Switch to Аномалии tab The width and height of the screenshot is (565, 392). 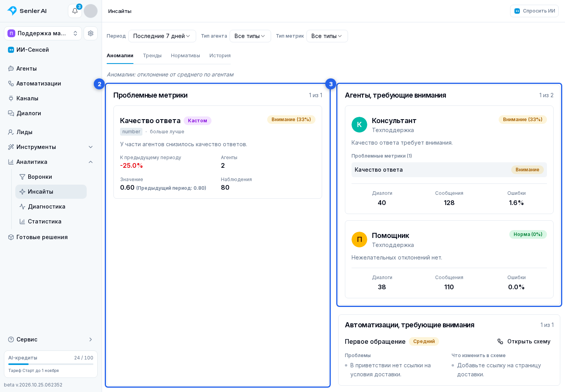[120, 56]
